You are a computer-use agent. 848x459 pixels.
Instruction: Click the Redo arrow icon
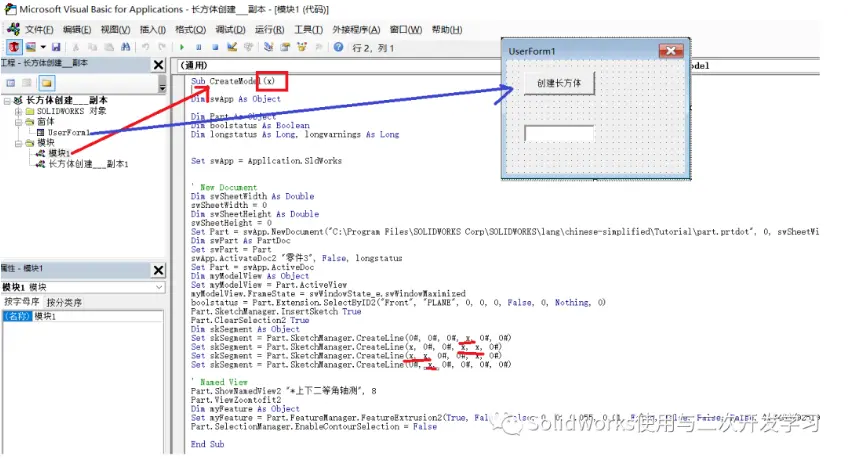point(161,47)
